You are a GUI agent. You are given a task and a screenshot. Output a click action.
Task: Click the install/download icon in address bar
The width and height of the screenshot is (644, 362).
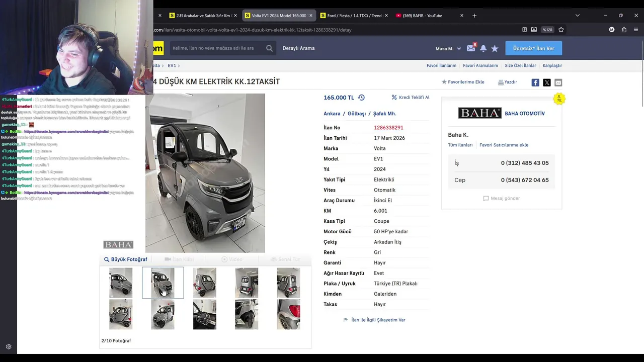[534, 30]
